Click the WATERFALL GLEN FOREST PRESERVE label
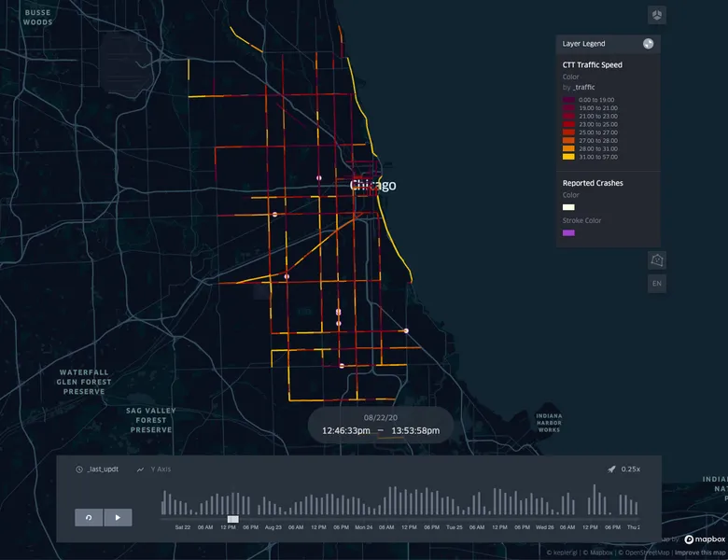 coord(84,382)
